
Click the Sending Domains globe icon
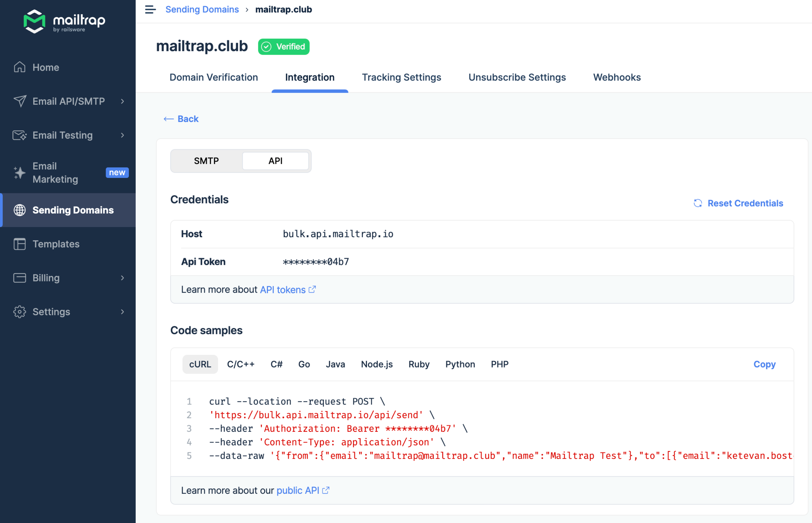click(19, 210)
